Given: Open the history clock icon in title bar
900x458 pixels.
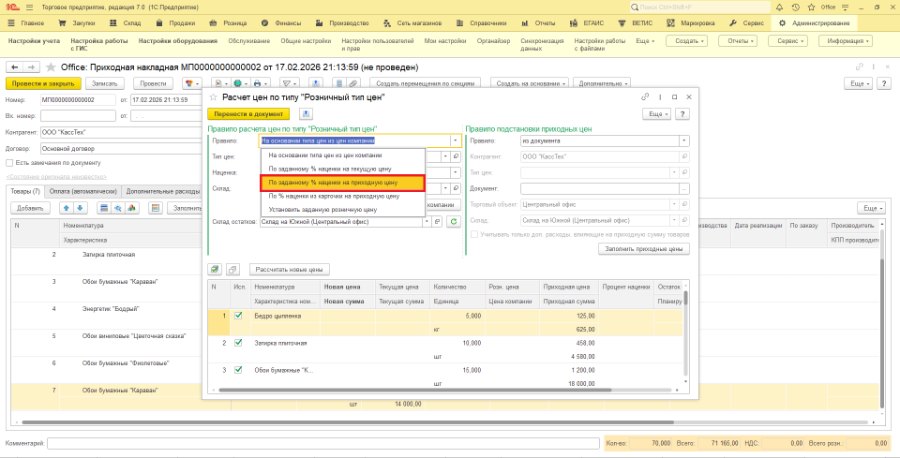Looking at the screenshot, I should pos(795,7).
